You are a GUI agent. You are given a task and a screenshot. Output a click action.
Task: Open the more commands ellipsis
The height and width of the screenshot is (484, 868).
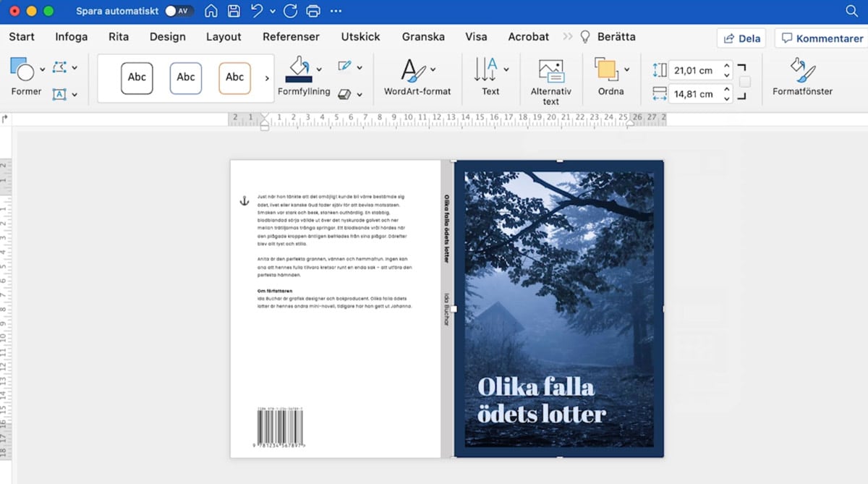(336, 11)
